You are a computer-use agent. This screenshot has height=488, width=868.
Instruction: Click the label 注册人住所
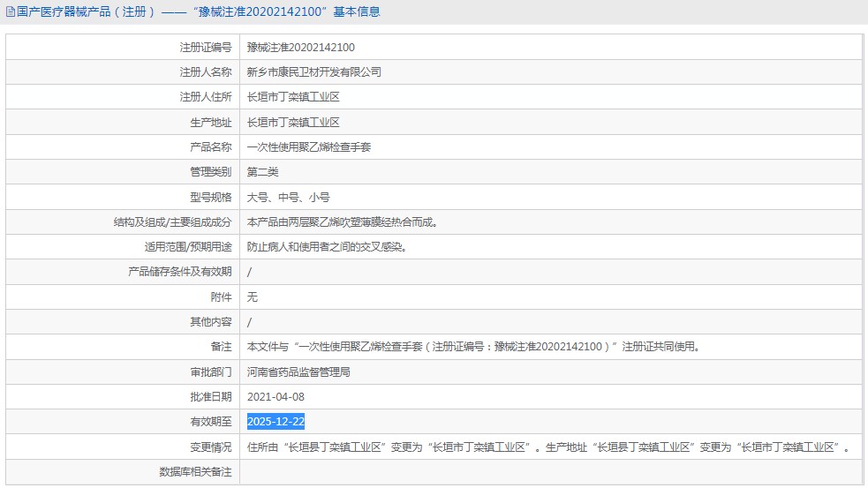coord(206,97)
